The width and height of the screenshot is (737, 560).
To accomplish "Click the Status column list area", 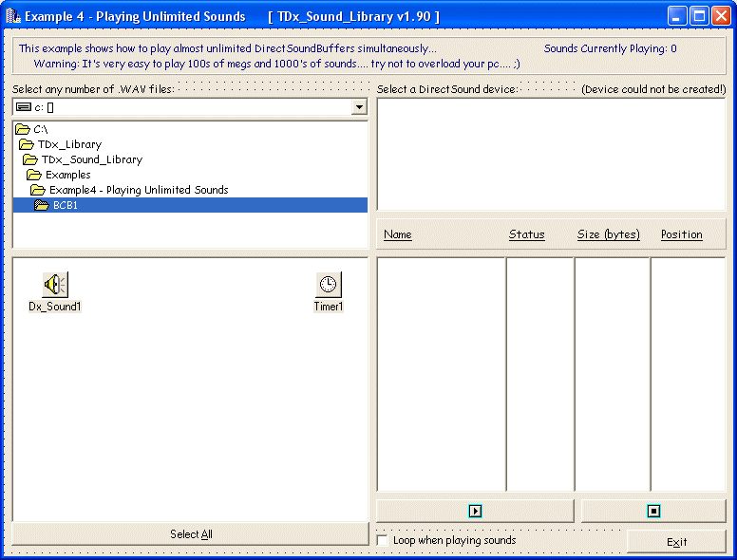I will [x=540, y=374].
